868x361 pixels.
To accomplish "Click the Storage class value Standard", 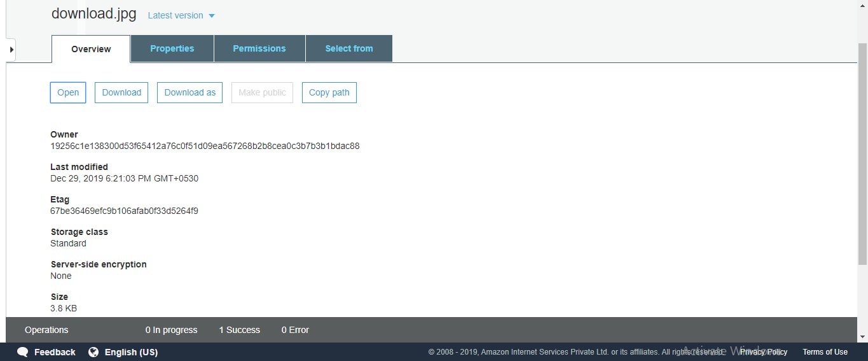I will (x=68, y=243).
